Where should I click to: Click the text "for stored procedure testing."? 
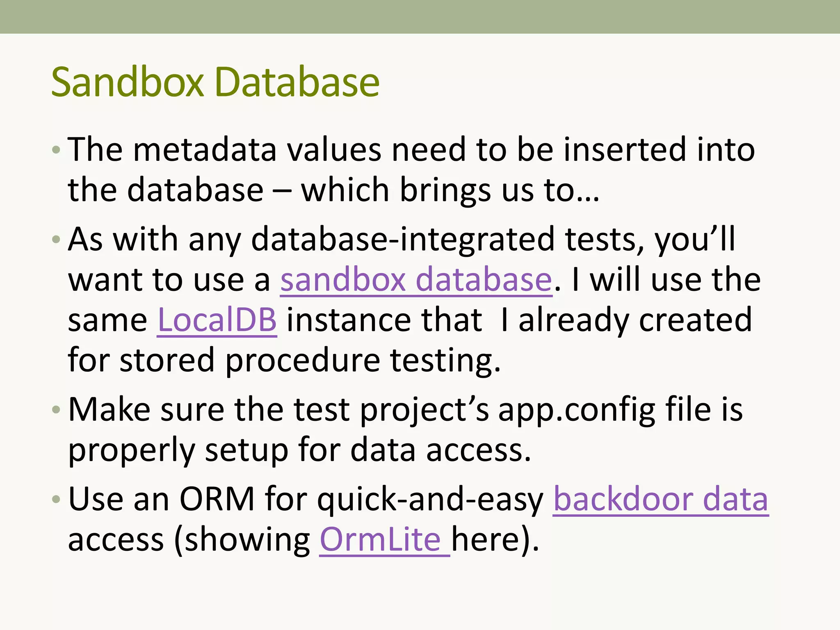click(x=284, y=360)
